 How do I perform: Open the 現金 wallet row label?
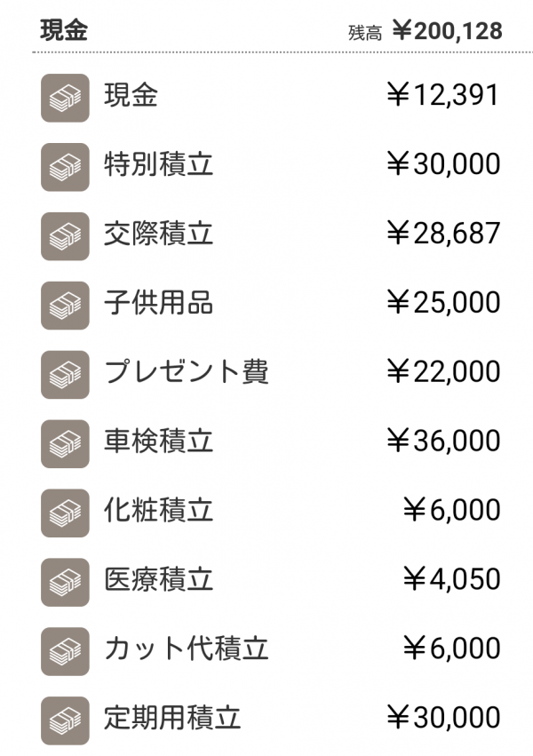(x=131, y=95)
